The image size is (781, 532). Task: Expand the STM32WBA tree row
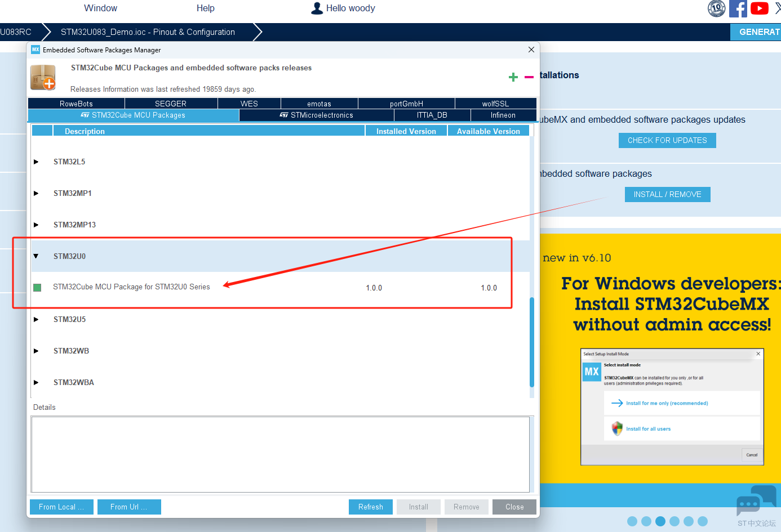click(36, 382)
